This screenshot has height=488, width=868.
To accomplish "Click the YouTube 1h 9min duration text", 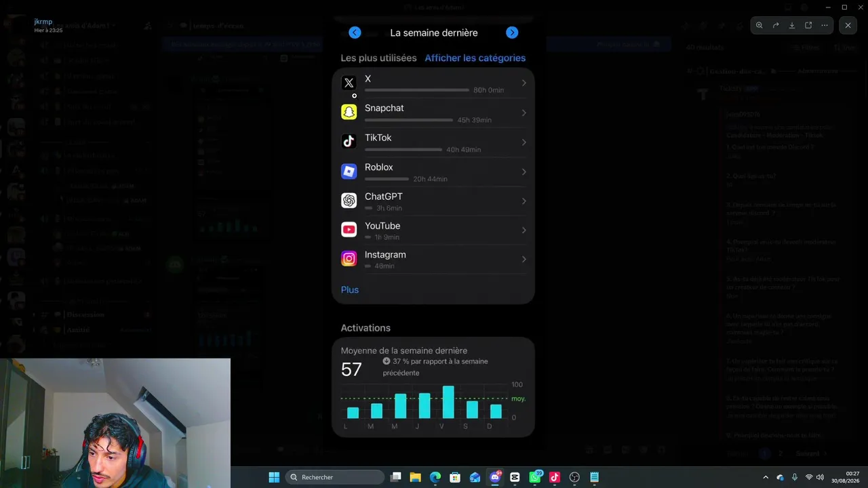I will tap(387, 237).
